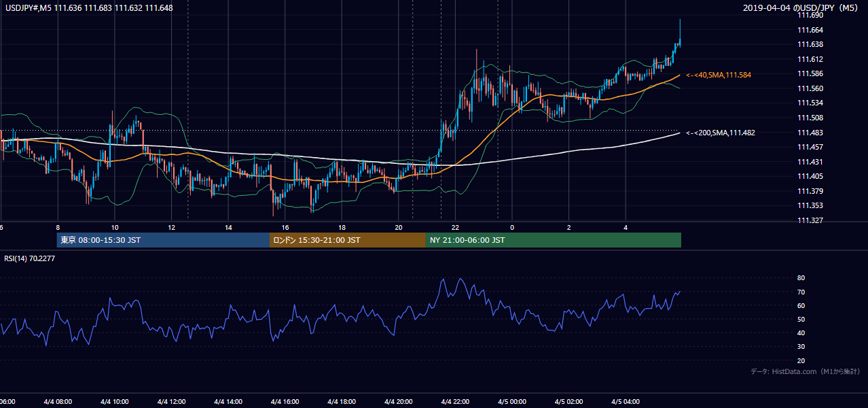Screen dimensions: 868x408
Task: Click price axis value 111.534
Action: (810, 103)
